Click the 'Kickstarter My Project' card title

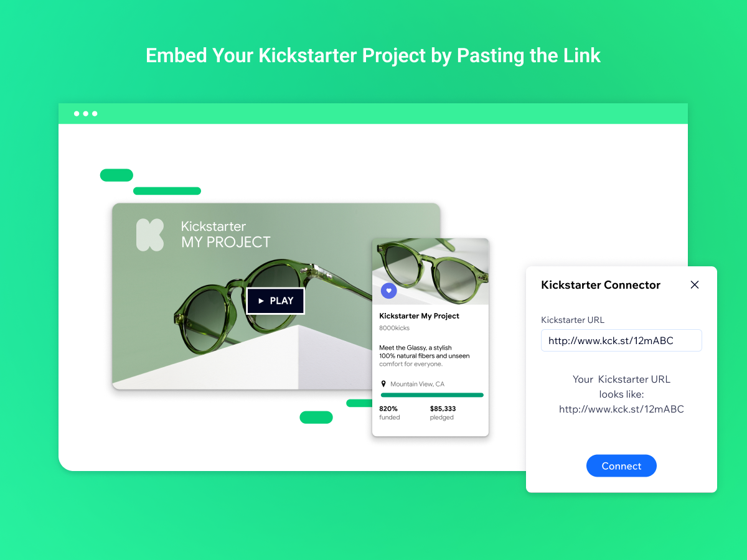pos(419,316)
